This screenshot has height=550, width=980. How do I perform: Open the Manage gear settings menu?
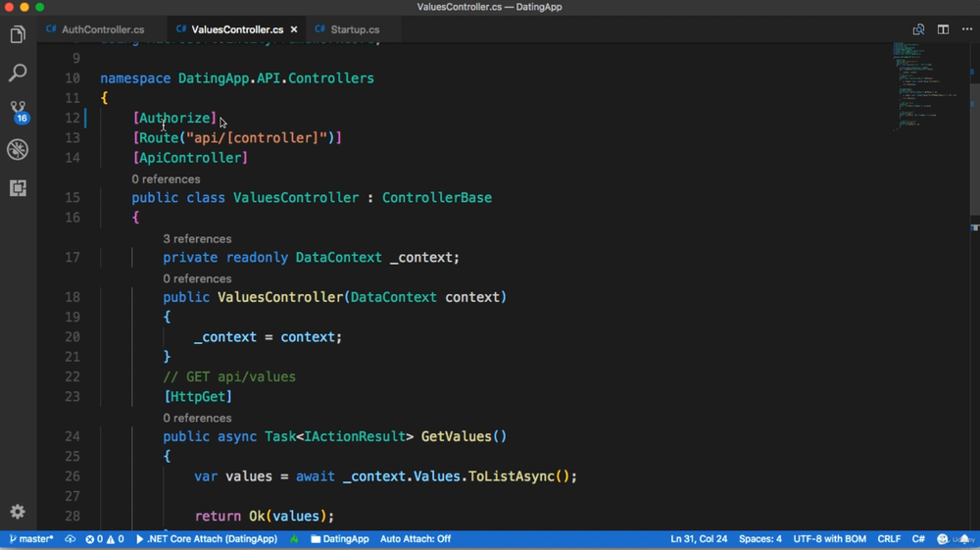18,511
